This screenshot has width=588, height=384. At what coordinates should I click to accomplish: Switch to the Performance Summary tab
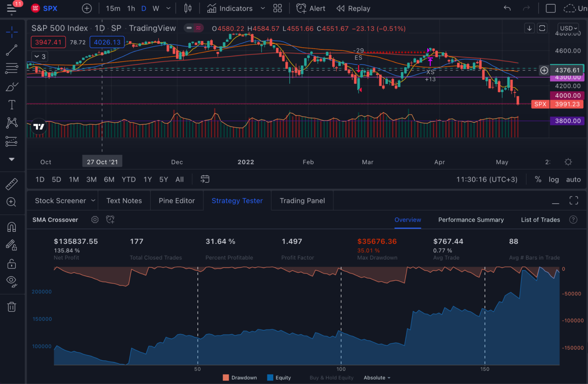click(x=471, y=220)
